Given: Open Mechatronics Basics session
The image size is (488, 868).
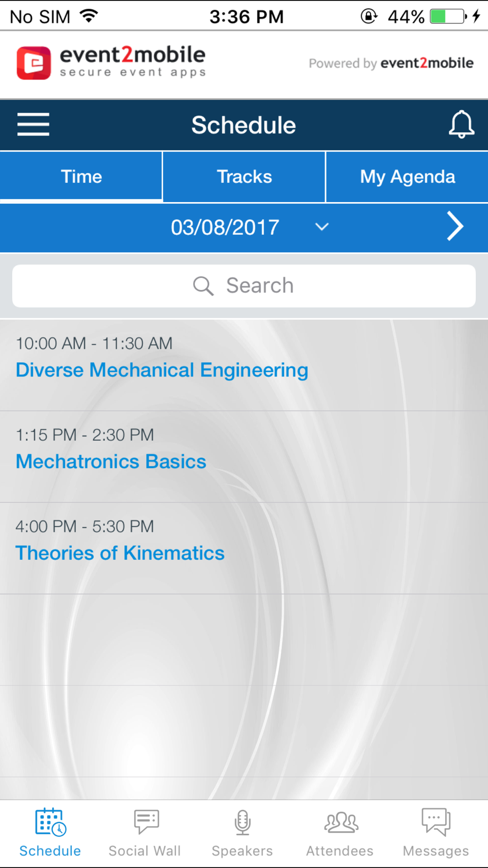Looking at the screenshot, I should pyautogui.click(x=111, y=462).
